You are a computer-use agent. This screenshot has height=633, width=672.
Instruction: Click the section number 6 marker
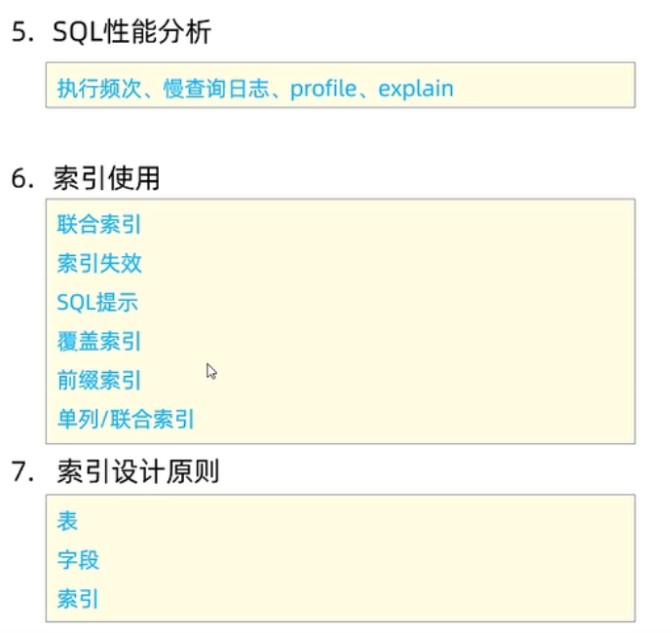click(19, 179)
